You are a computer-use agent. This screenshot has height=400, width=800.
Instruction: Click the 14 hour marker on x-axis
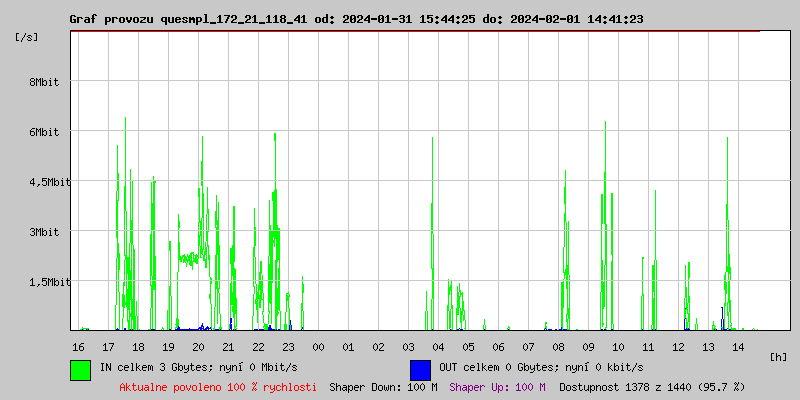point(738,347)
